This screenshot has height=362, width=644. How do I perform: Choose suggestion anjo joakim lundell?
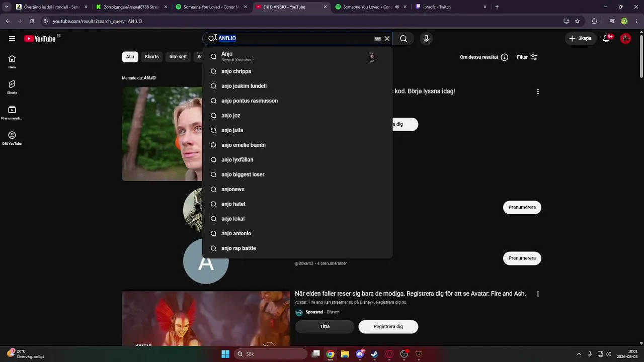pos(297,86)
